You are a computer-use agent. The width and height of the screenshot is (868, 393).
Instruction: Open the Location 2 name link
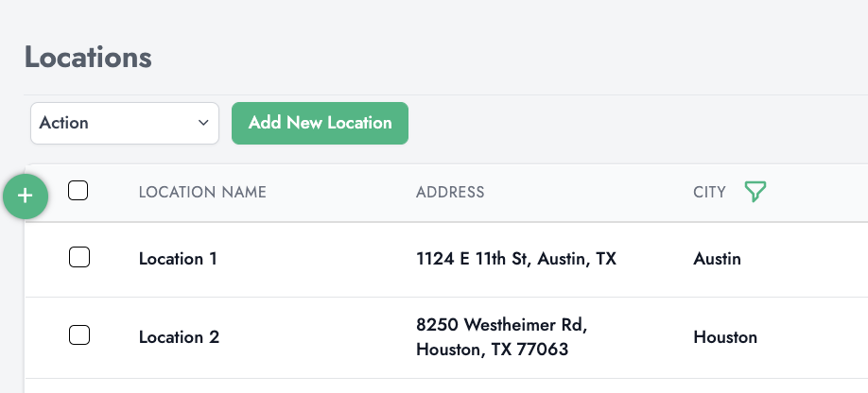point(179,337)
